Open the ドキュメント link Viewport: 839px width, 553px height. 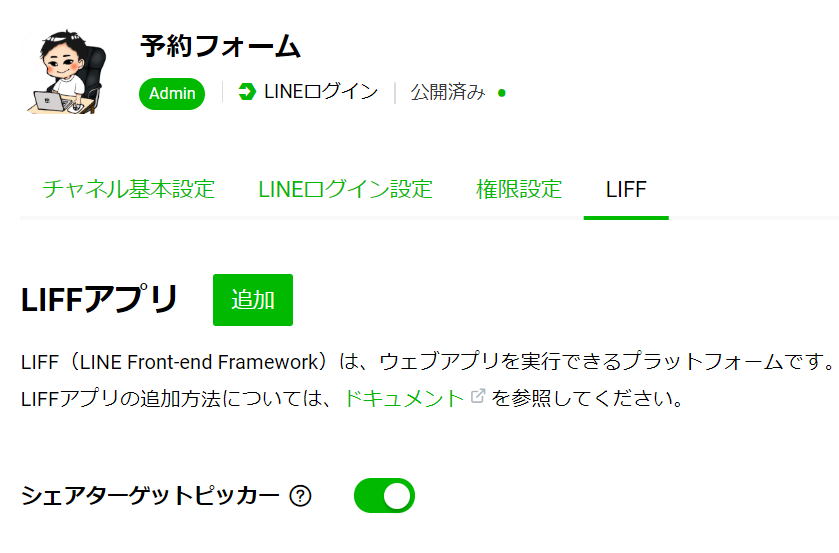pos(403,398)
